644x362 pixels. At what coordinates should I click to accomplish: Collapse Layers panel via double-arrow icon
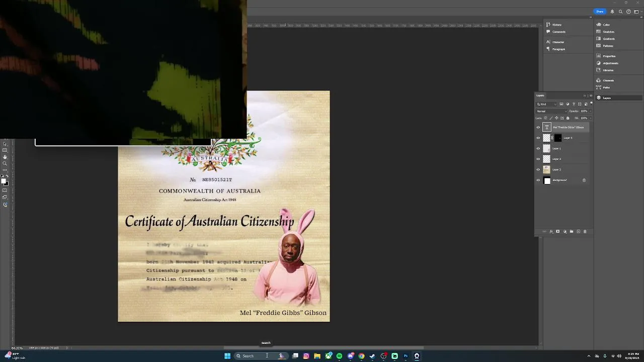(585, 96)
